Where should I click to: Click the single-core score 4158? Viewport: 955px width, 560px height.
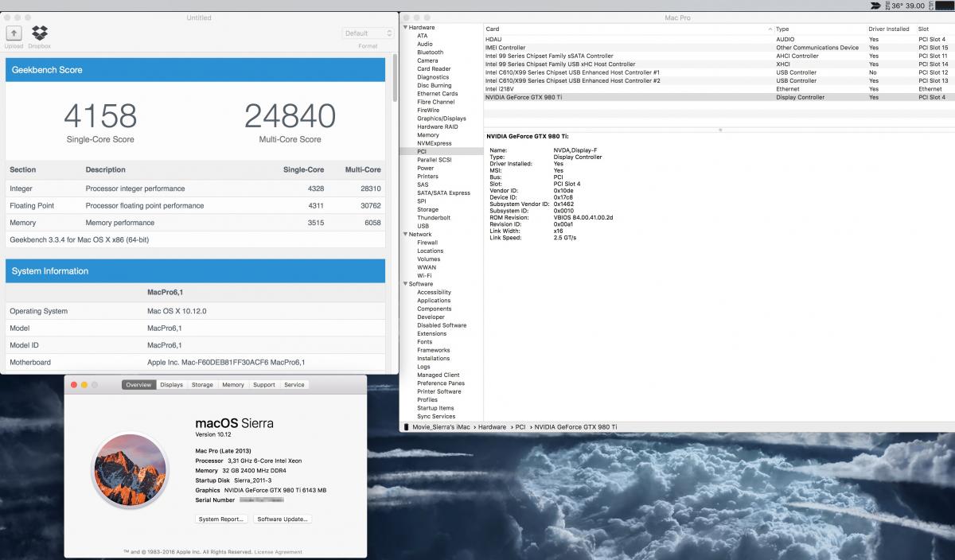pyautogui.click(x=100, y=116)
